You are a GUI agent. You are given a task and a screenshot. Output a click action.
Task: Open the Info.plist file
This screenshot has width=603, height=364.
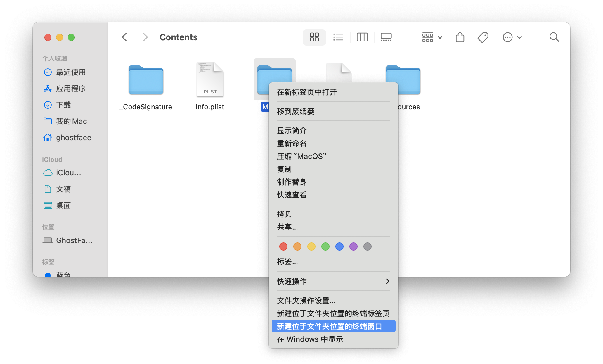coord(210,79)
